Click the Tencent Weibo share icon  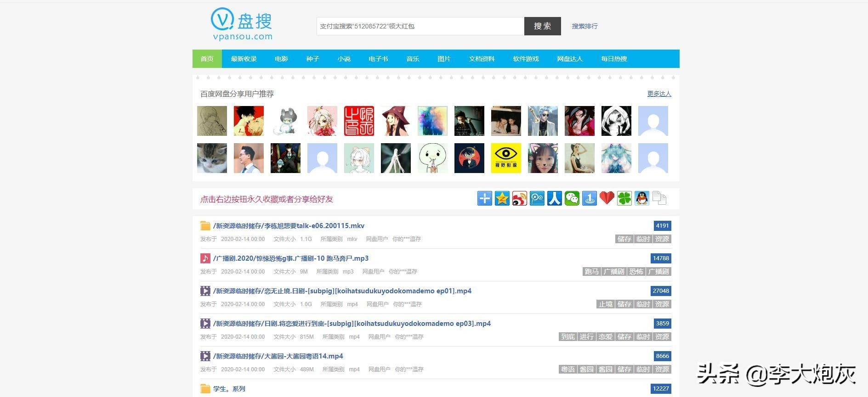pos(537,198)
